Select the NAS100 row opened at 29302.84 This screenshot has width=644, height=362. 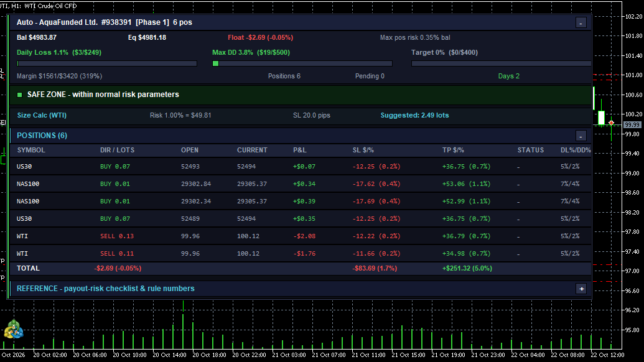point(301,184)
